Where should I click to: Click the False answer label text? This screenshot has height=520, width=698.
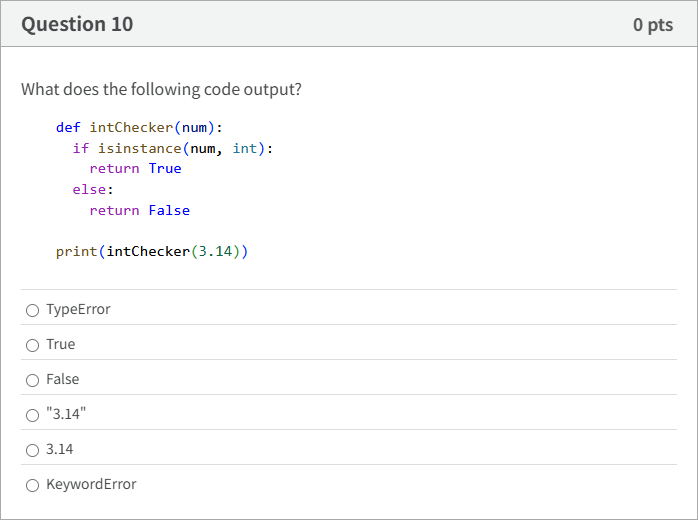pyautogui.click(x=63, y=379)
